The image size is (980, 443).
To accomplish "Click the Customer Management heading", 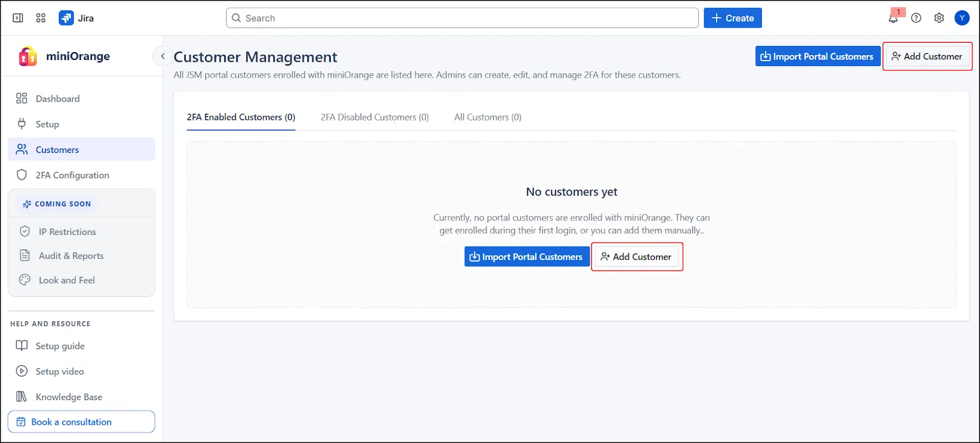I will 255,57.
